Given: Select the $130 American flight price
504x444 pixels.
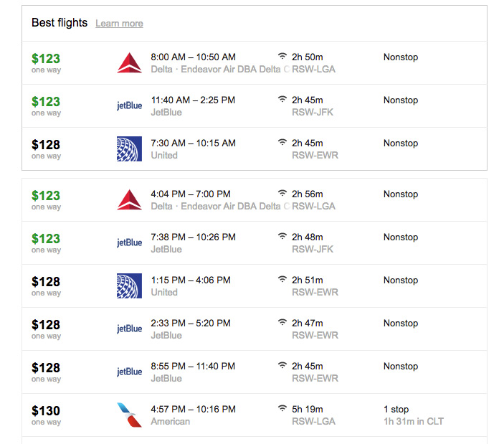Looking at the screenshot, I should coord(46,410).
